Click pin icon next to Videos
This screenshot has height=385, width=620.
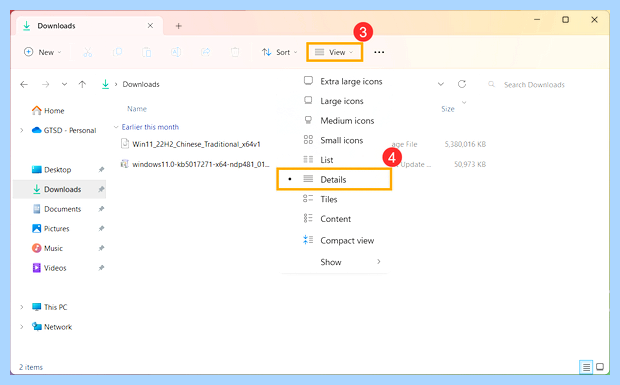[x=101, y=268]
